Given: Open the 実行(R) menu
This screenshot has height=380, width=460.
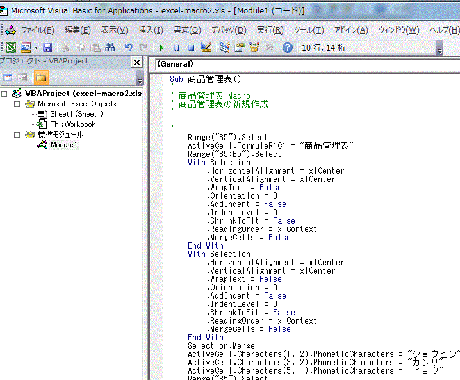Looking at the screenshot, I should pos(270,30).
